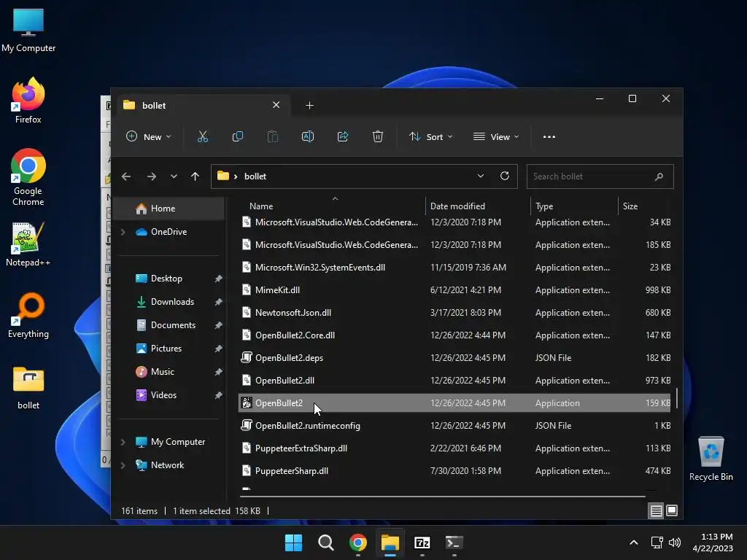
Task: Click the Delete trash icon
Action: (x=378, y=136)
